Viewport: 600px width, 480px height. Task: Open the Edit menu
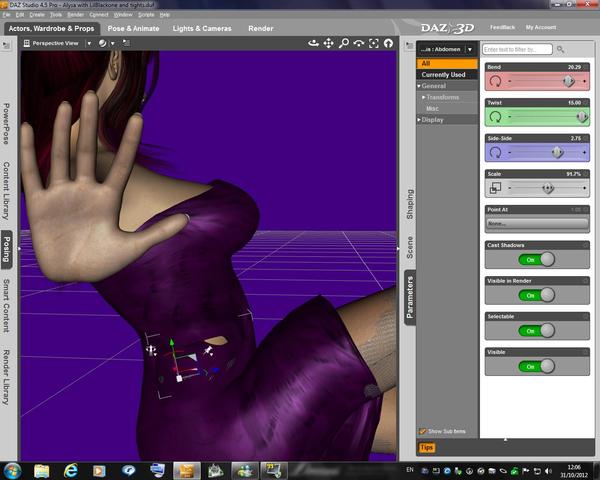pyautogui.click(x=20, y=15)
